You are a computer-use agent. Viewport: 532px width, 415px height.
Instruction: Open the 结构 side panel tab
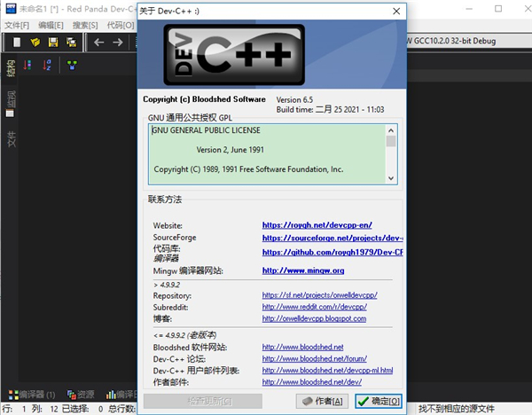[x=11, y=68]
